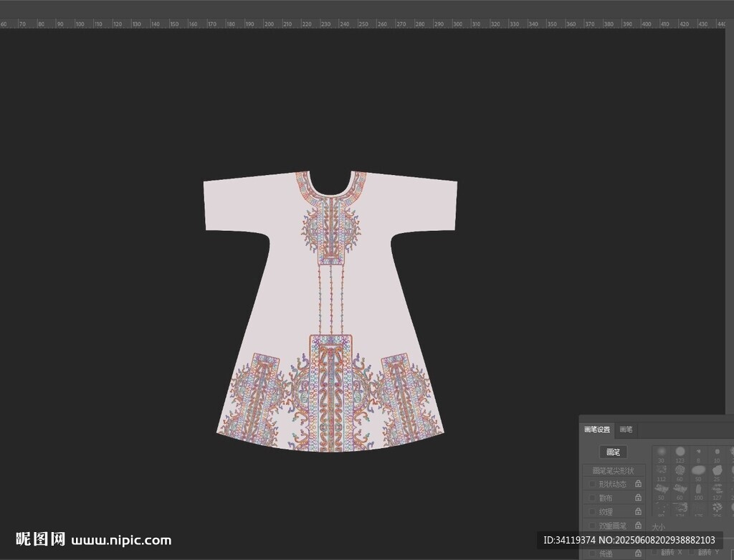The width and height of the screenshot is (734, 560).
Task: Enable the 传递 checkbox
Action: pos(592,554)
